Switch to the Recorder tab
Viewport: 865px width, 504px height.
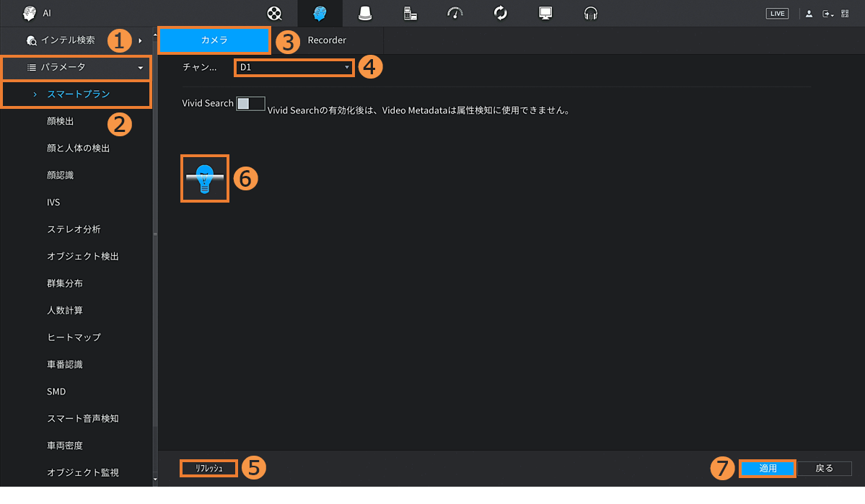tap(327, 40)
